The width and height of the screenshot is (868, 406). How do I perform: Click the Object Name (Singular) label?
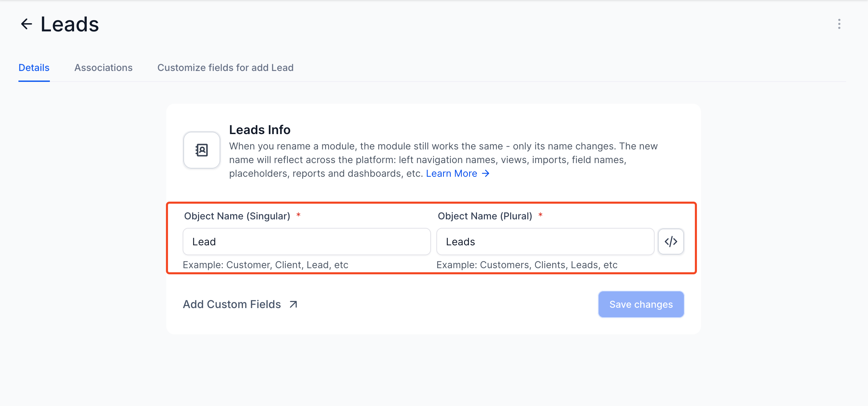pyautogui.click(x=237, y=216)
